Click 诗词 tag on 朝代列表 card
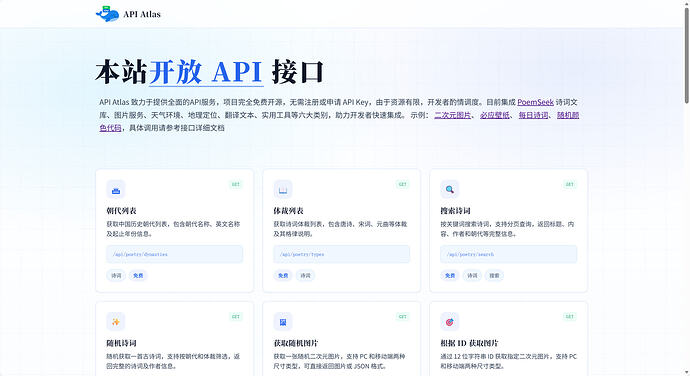 (x=116, y=276)
